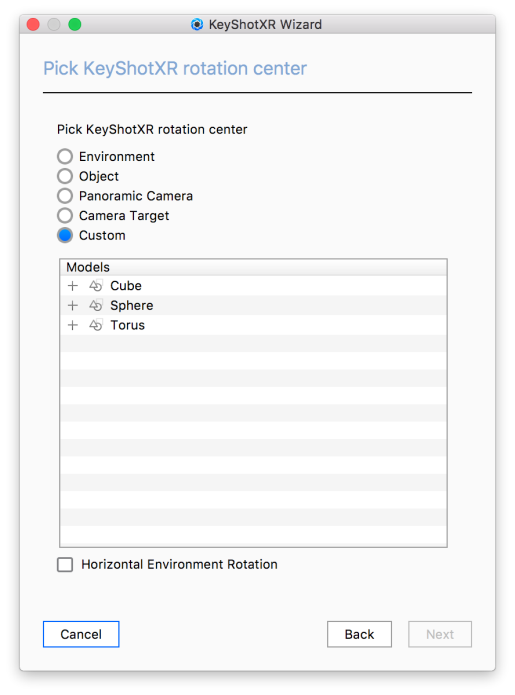Click the Models column header
Screen dimensions: 515x695
pos(253,267)
